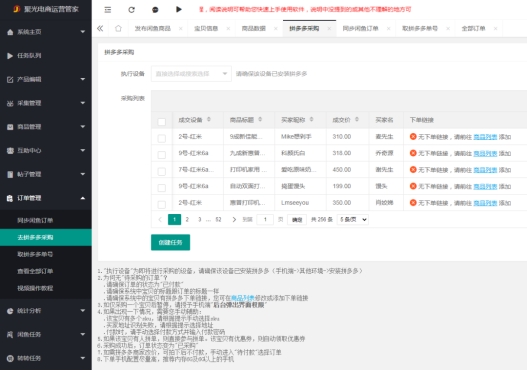The height and width of the screenshot is (371, 527).
Task: Close the 发布闲鱼商品 tab
Action: [180, 29]
